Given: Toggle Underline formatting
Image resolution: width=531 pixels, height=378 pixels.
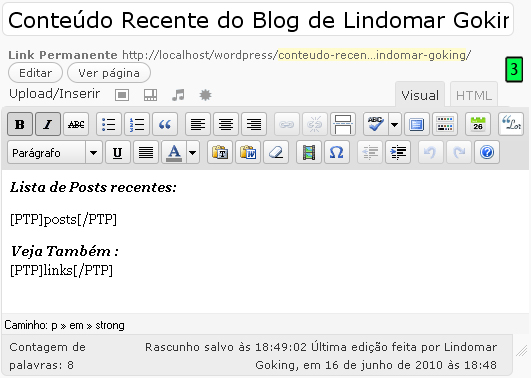Looking at the screenshot, I should (x=118, y=152).
